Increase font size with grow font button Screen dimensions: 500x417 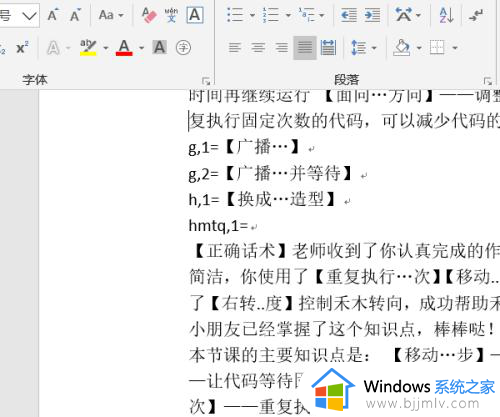pyautogui.click(x=53, y=15)
